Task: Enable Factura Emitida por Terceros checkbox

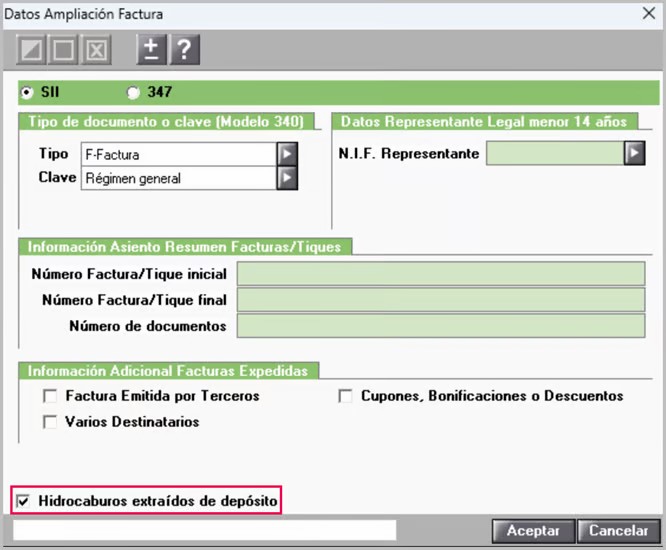Action: point(50,396)
